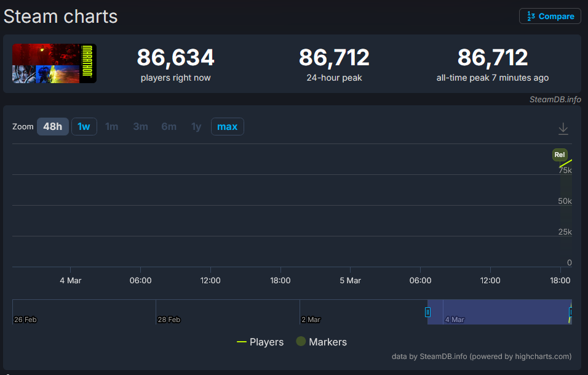Screen dimensions: 588x375
Task: Click the yellow players line on chart
Action: (566, 163)
